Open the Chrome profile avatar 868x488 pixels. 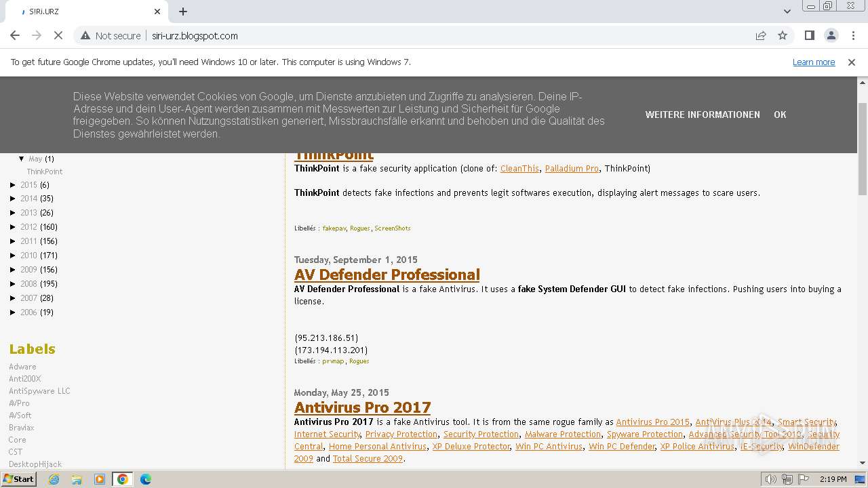click(x=831, y=36)
